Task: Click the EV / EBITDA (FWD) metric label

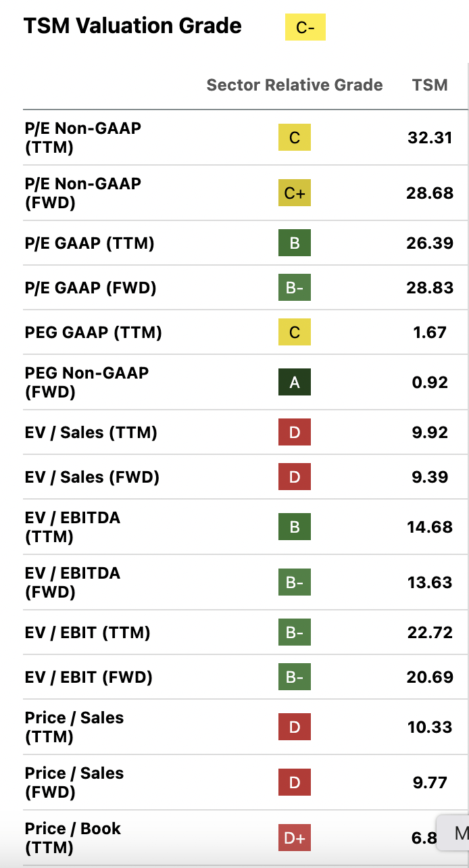Action: (x=72, y=583)
